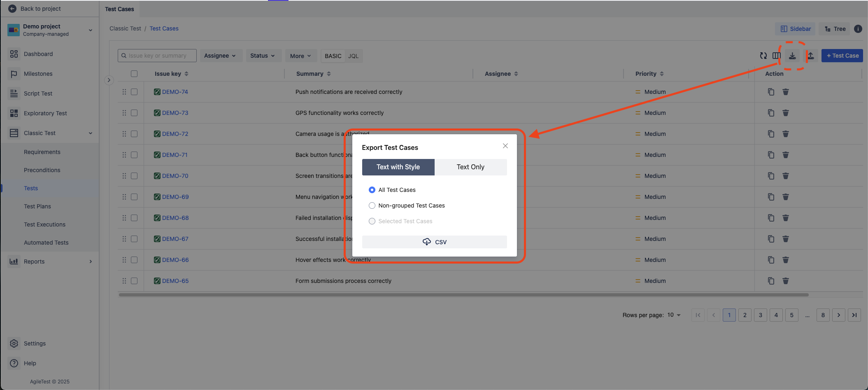Open the Assignee filter dropdown
The height and width of the screenshot is (390, 868).
point(220,56)
